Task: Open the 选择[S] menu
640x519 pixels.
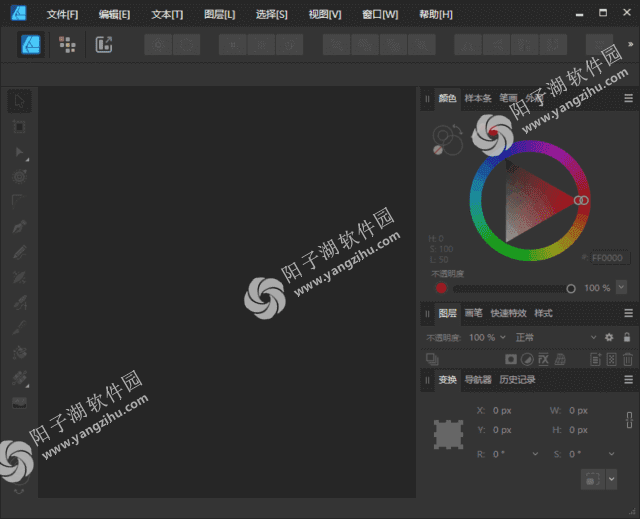Action: click(271, 15)
